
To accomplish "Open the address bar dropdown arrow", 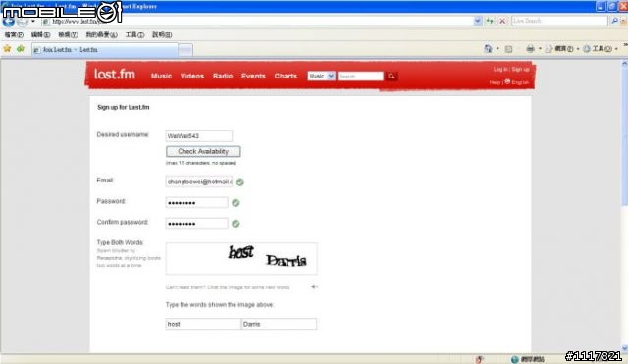I will (x=478, y=21).
